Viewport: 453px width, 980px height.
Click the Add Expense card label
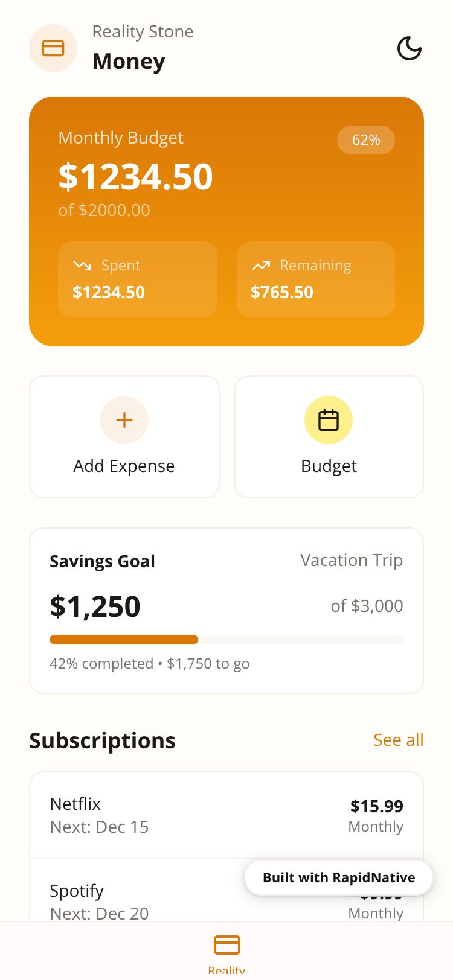124,466
